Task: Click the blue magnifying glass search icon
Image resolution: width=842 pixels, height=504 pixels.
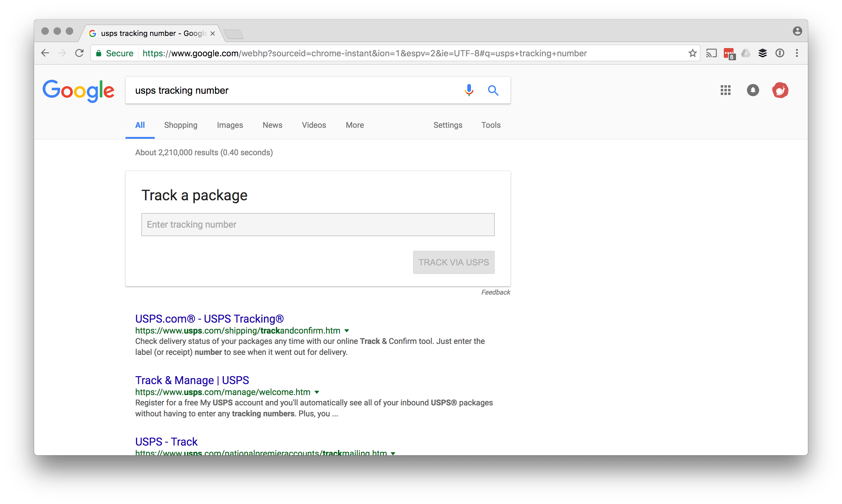Action: click(x=493, y=90)
